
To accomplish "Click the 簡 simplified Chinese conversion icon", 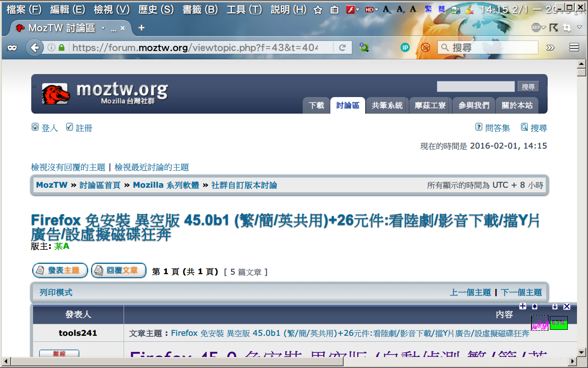I will pyautogui.click(x=441, y=9).
